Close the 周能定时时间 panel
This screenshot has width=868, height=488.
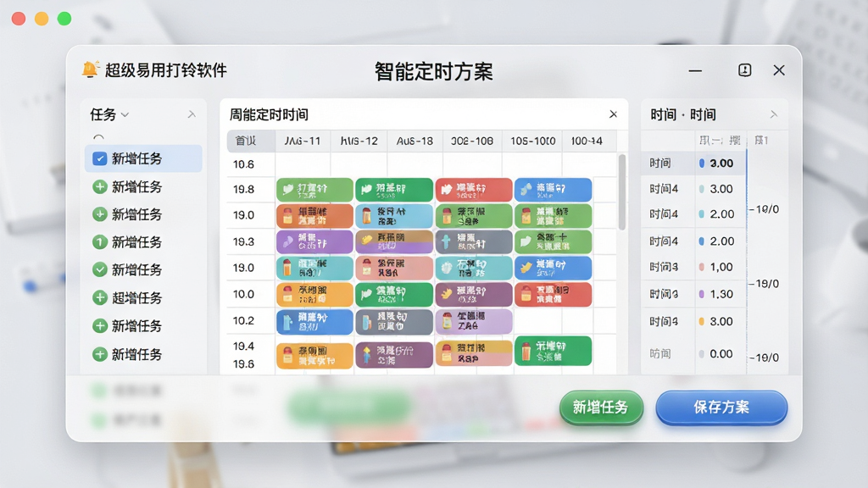[x=614, y=114]
